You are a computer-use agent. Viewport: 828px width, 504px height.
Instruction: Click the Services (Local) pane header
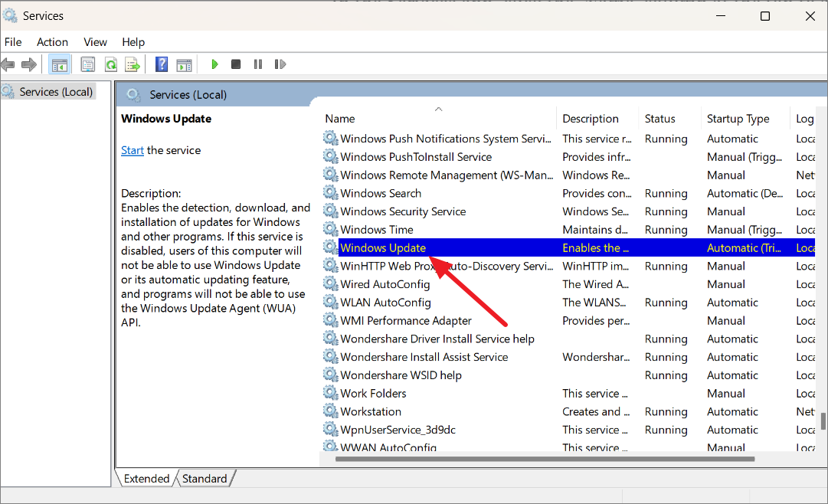pyautogui.click(x=188, y=94)
